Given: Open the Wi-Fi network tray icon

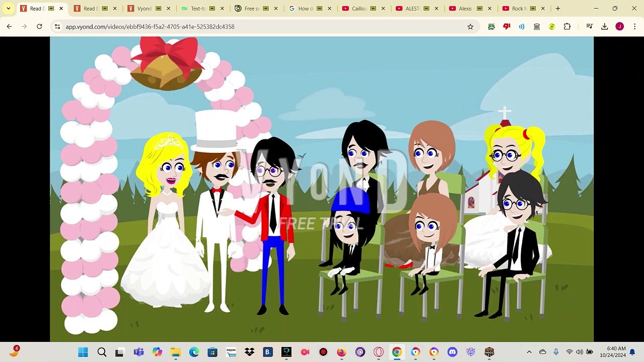Looking at the screenshot, I should pos(569,352).
